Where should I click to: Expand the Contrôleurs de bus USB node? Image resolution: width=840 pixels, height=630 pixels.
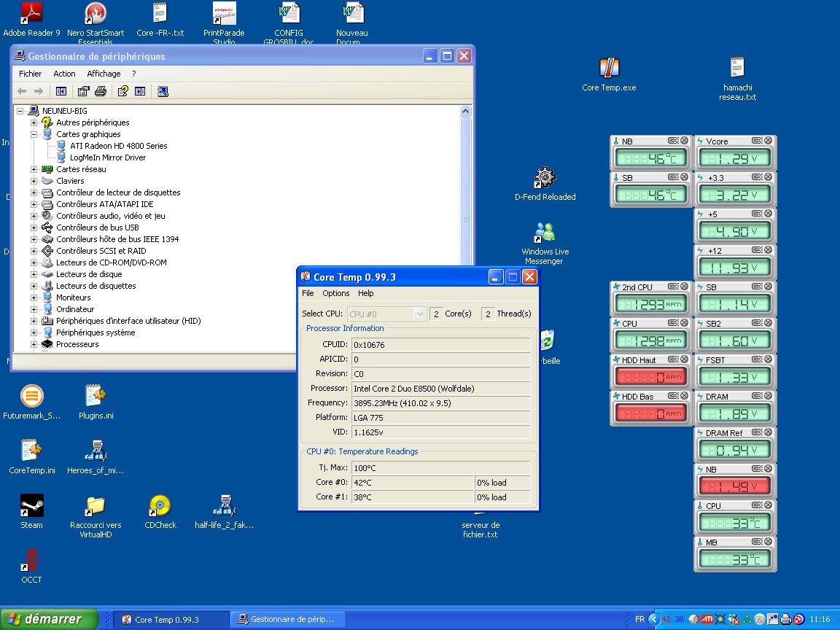(34, 227)
